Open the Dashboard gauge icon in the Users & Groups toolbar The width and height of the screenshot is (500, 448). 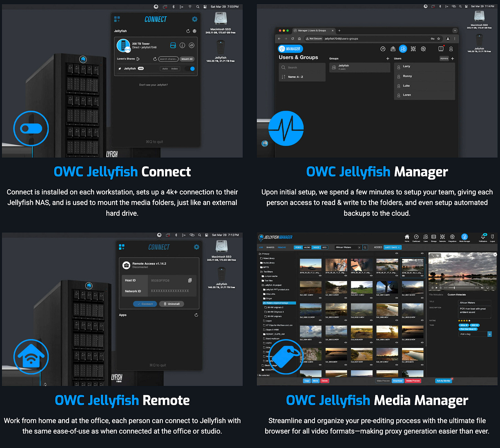point(383,49)
